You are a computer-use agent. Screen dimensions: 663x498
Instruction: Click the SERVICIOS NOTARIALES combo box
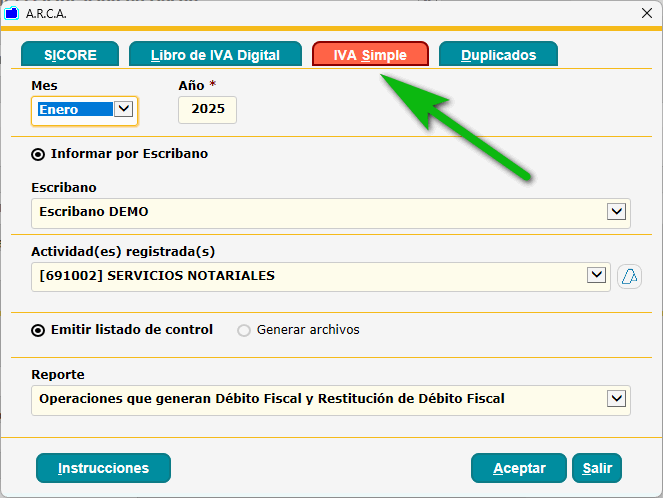(321, 277)
